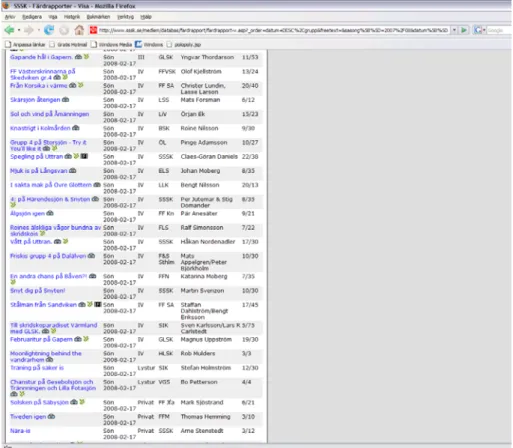This screenshot has width=513, height=448.
Task: Open report Till skridskoparadiset Värmland med GLSK
Action: [54, 328]
